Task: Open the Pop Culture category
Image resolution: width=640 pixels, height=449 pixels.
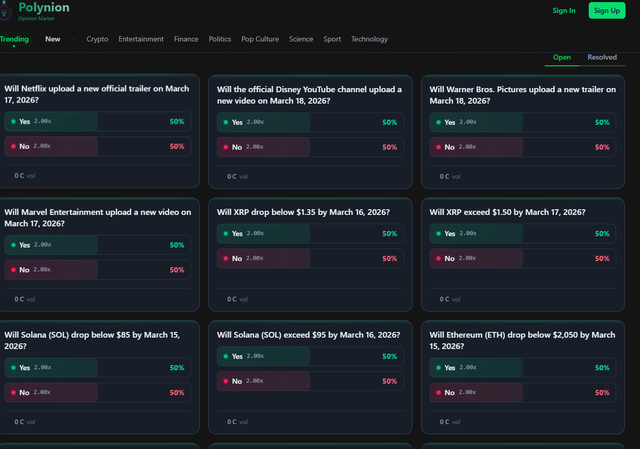Action: pos(260,39)
